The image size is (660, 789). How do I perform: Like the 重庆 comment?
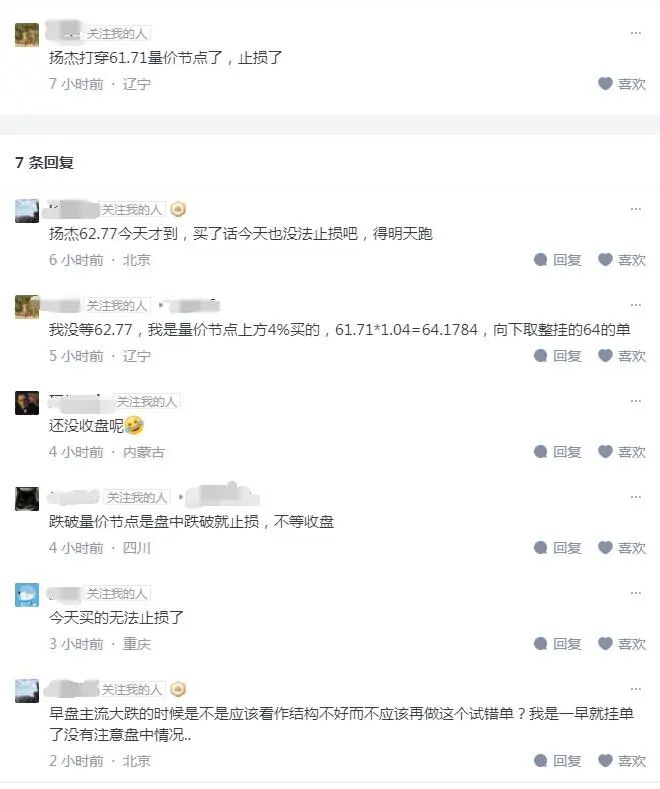(x=622, y=644)
